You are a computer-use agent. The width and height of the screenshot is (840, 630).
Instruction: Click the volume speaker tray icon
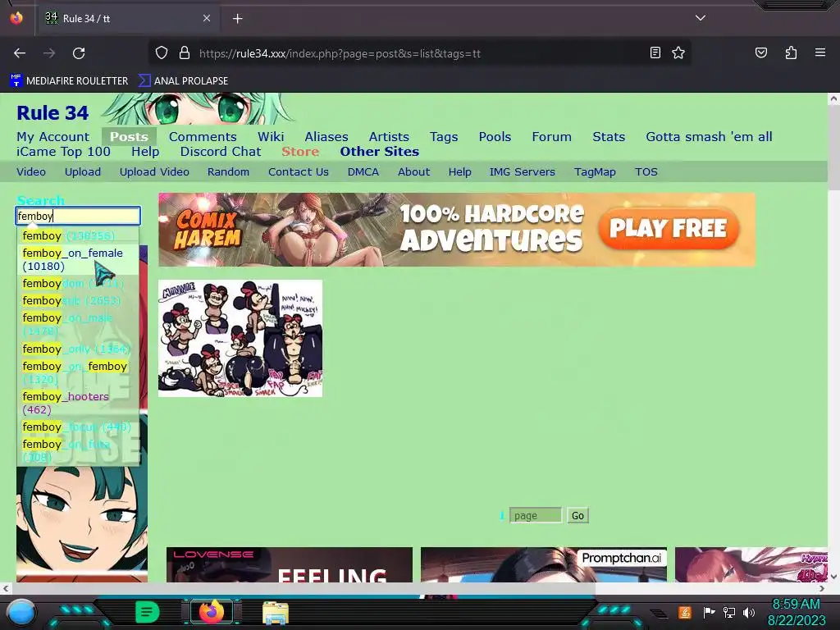(749, 612)
